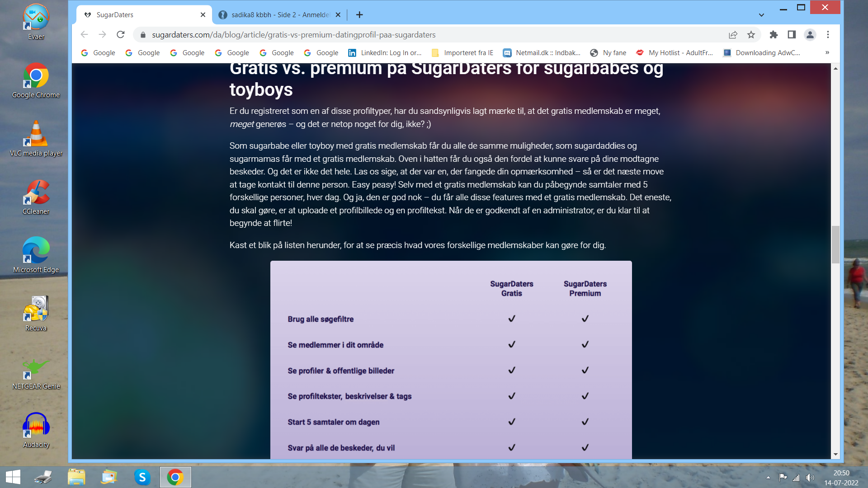Switch to the sadika8 kbbh tab
Screen dimensions: 868x488
coord(279,14)
